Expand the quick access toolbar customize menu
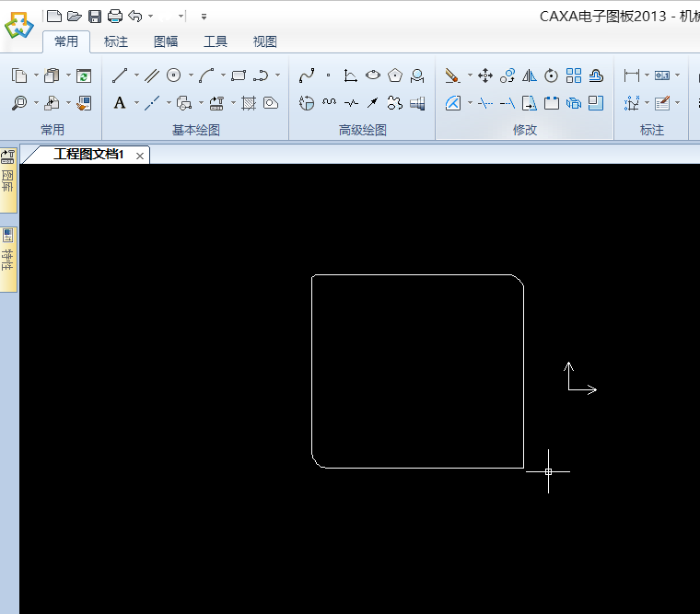The width and height of the screenshot is (700, 614). pos(204,17)
